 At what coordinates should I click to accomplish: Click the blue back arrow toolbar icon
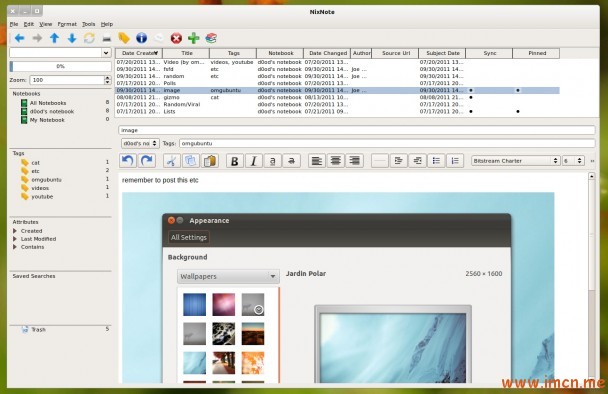[19, 38]
